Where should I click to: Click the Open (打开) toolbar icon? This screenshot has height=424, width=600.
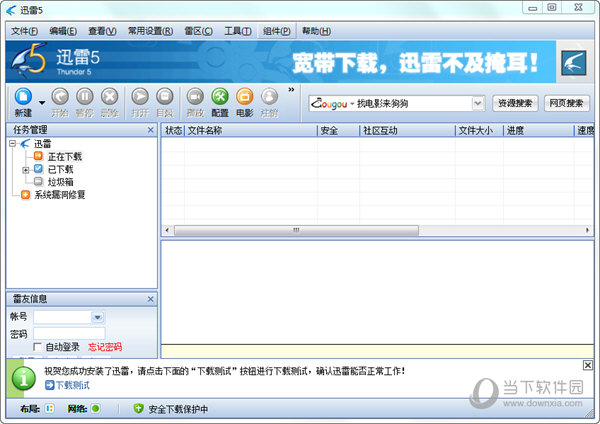140,96
